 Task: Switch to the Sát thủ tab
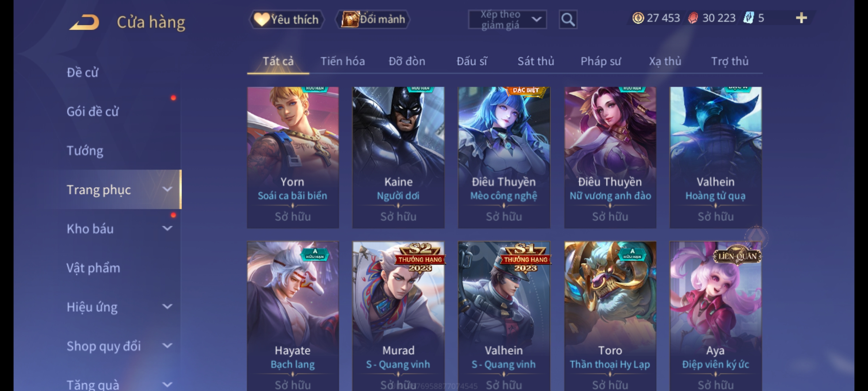coord(536,61)
